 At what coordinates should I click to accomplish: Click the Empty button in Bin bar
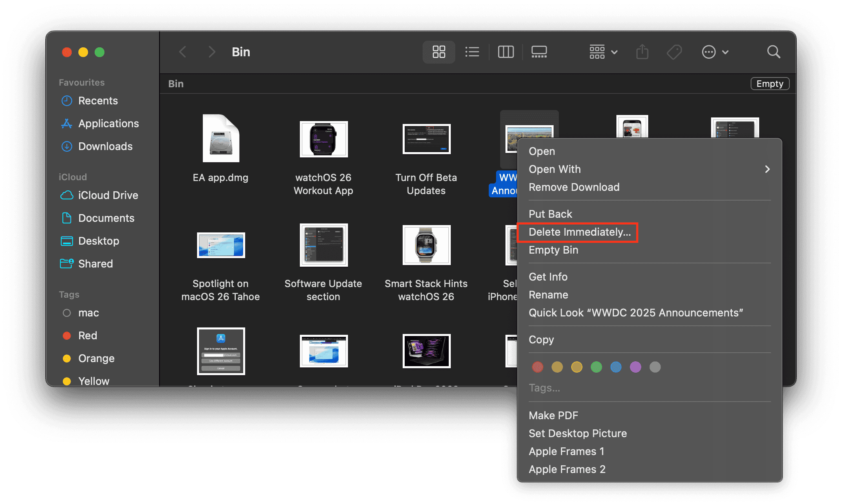tap(769, 84)
